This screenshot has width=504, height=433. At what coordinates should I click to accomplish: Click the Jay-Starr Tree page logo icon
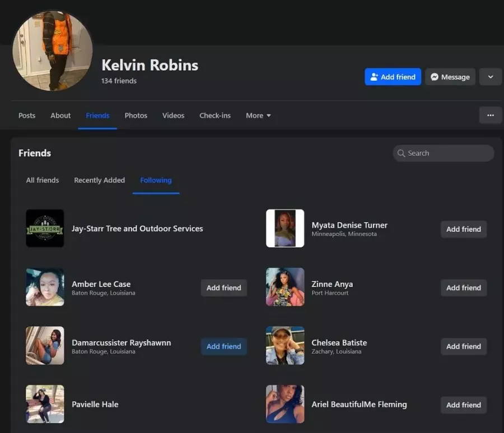point(45,228)
